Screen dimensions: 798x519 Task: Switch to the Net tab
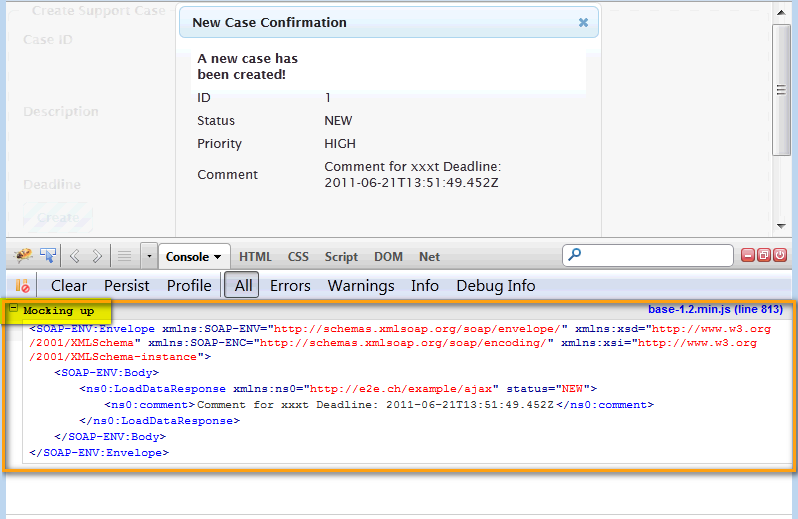point(429,257)
